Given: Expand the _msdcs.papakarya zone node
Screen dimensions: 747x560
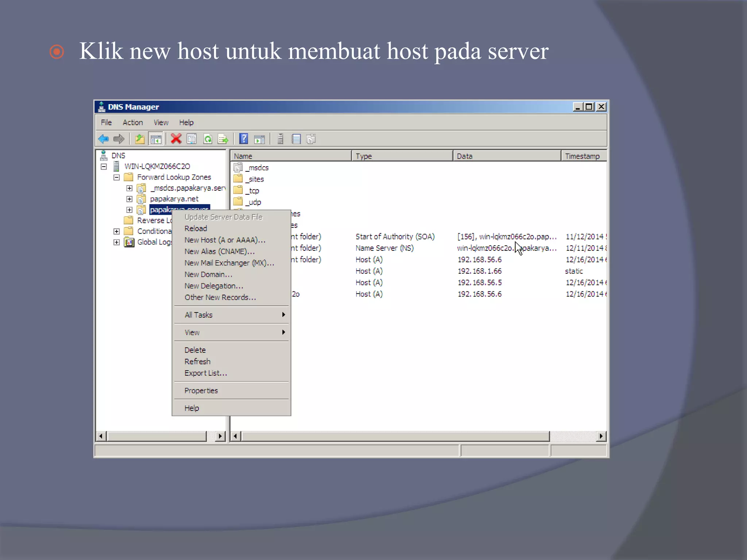Looking at the screenshot, I should [129, 188].
